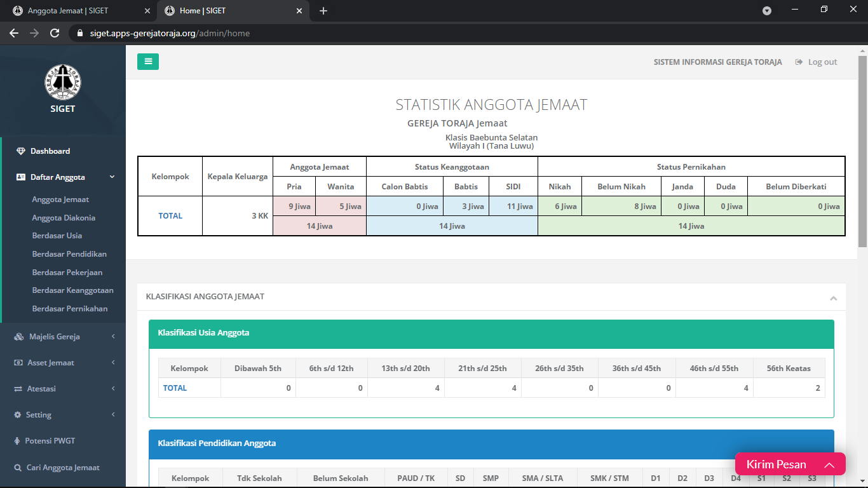Expand the Kirim Pesan chat arrow

click(829, 465)
